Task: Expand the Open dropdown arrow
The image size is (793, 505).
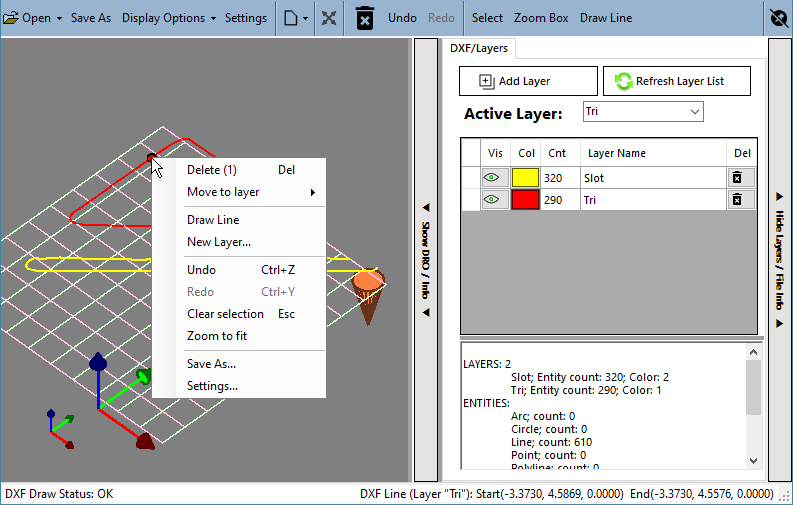Action: click(59, 18)
